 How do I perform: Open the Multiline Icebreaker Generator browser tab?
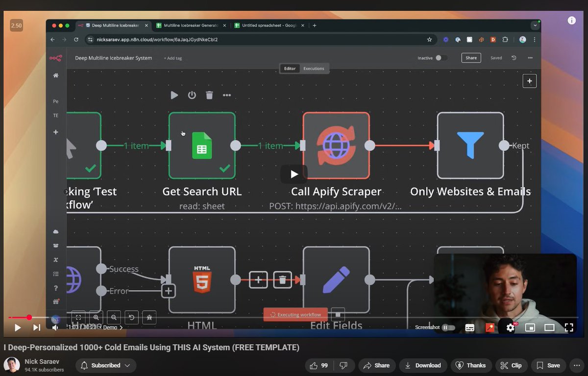point(192,25)
